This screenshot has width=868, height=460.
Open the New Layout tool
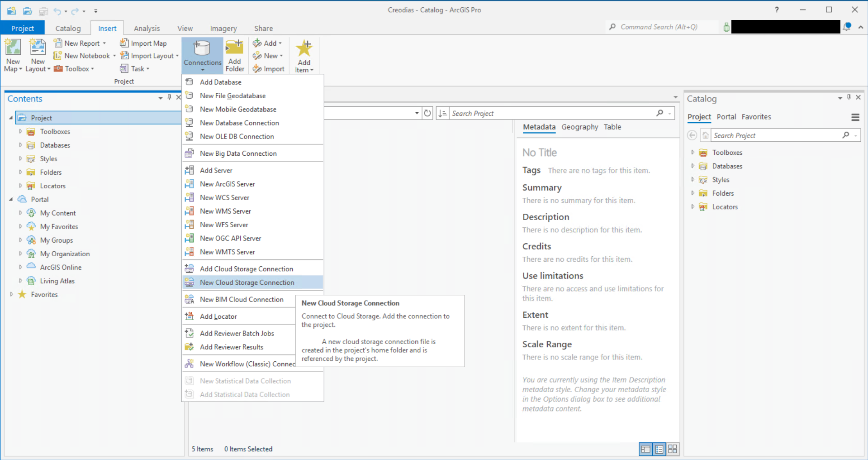38,54
